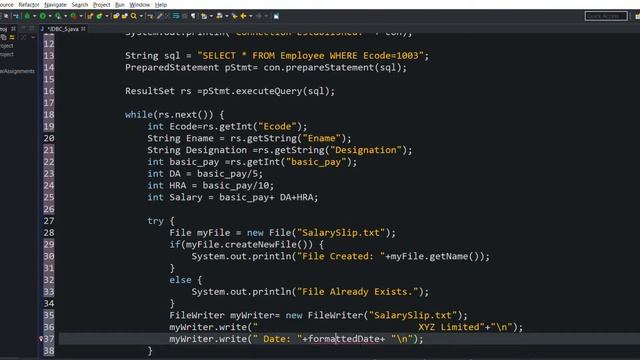
Task: Open the Project menu
Action: coord(102,5)
